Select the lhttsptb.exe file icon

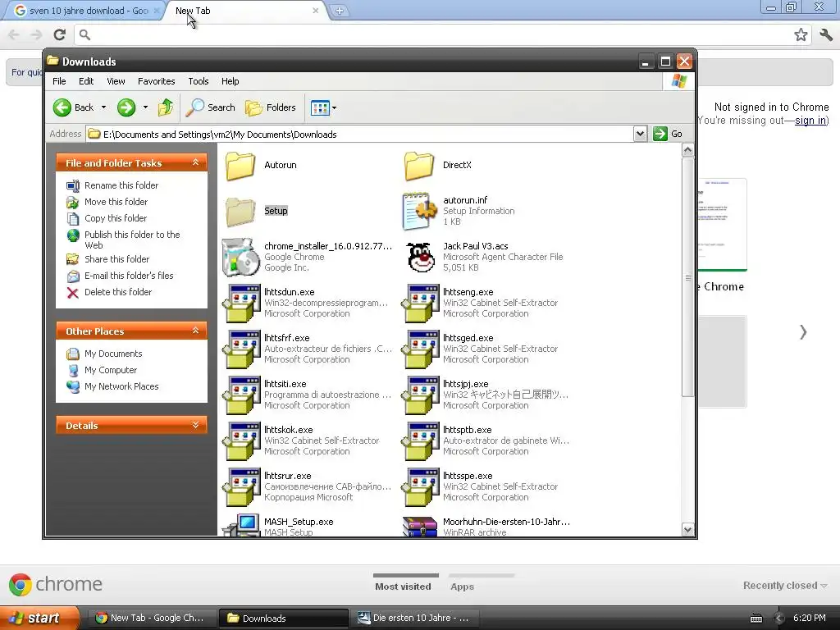tap(419, 441)
